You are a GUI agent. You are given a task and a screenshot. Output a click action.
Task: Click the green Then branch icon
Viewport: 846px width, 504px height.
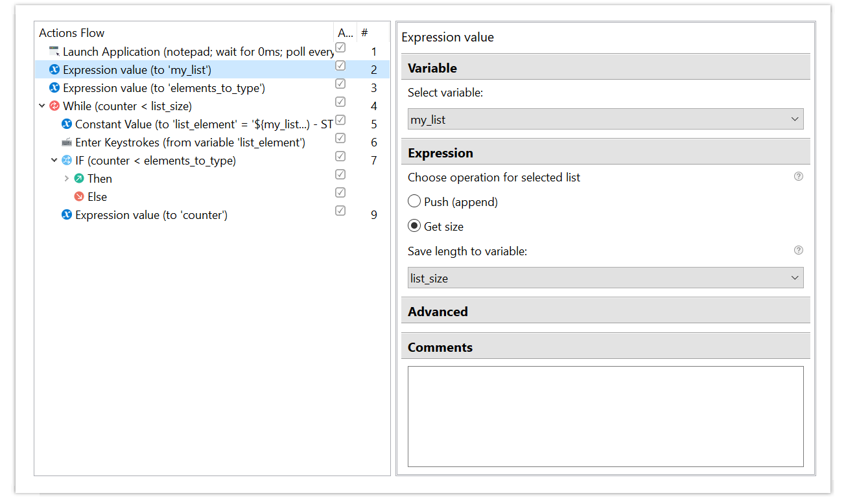coord(79,178)
